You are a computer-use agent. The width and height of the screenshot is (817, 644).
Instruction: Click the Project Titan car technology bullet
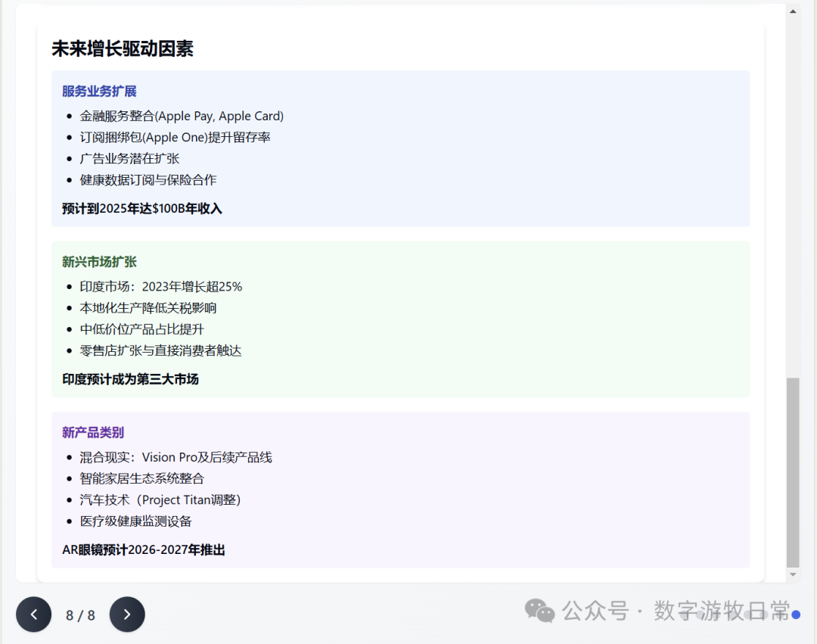click(160, 499)
